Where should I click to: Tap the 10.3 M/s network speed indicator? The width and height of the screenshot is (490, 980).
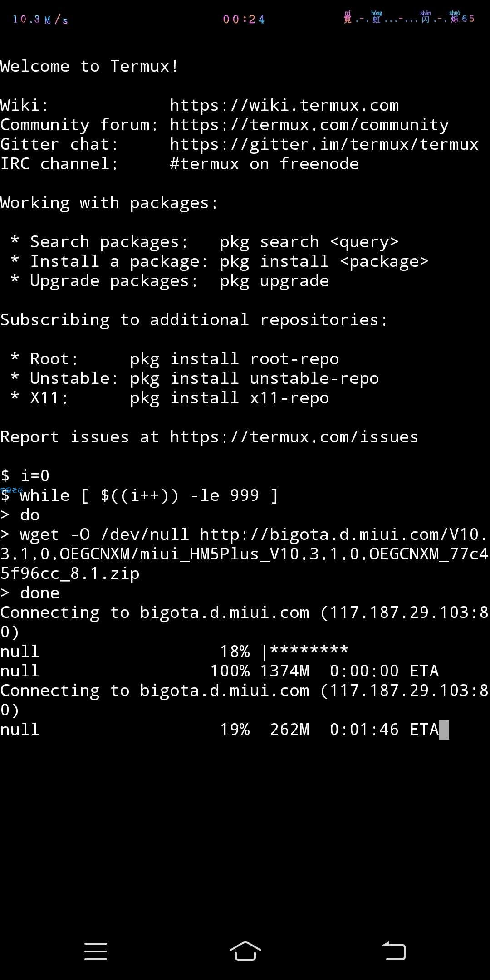[40, 19]
